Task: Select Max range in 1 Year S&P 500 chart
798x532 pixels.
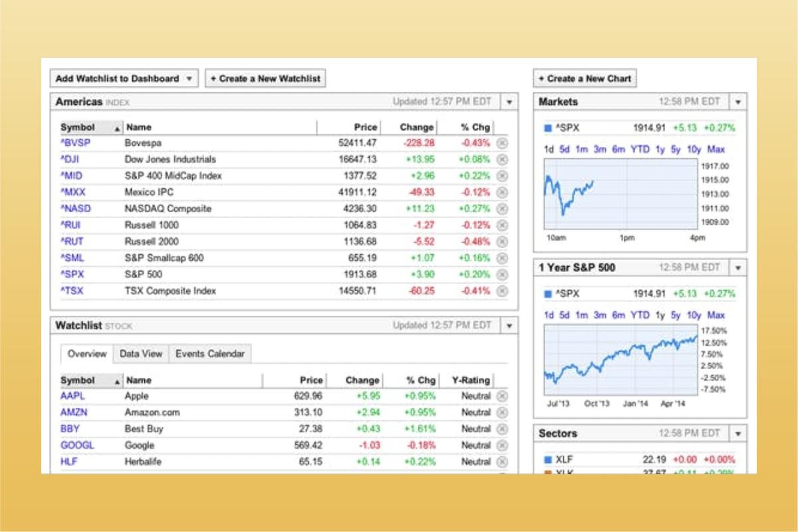Action: pyautogui.click(x=716, y=315)
